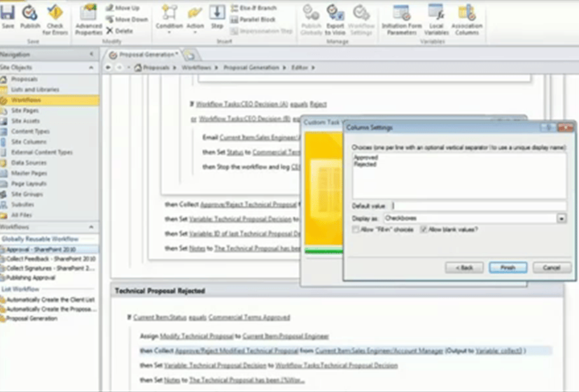
Task: Expand the Workflows breadcrumb arrow
Action: coord(216,67)
